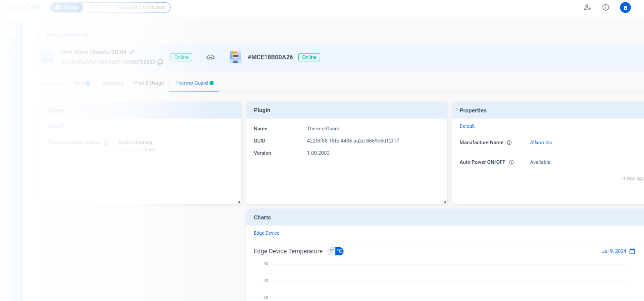Open the Allxon Inc. link
This screenshot has width=644, height=301.
tap(542, 143)
